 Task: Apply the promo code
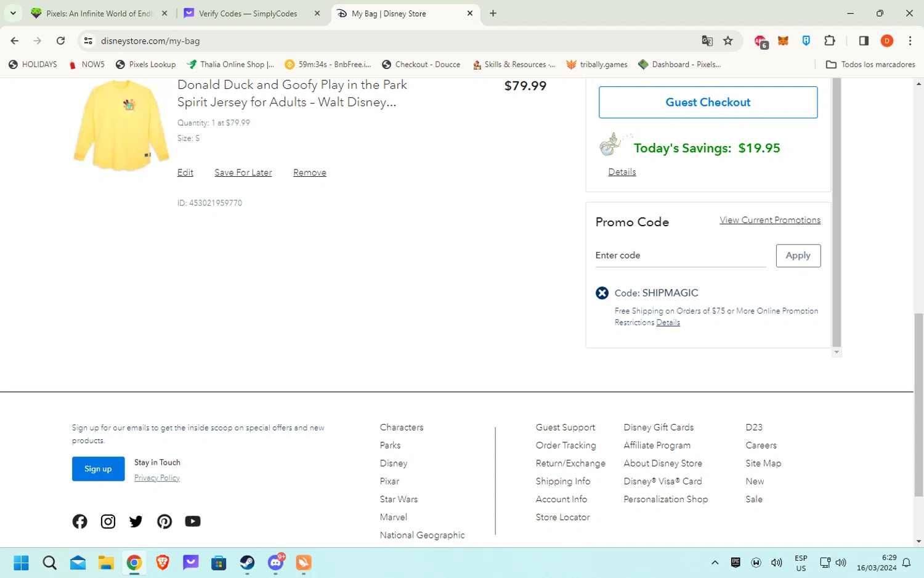(798, 255)
